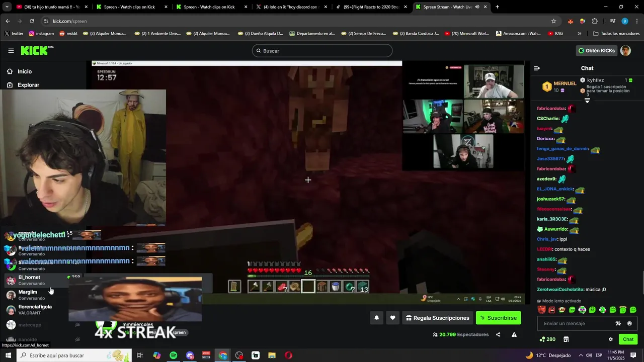Image resolution: width=644 pixels, height=362 pixels.
Task: Insert green headphones emote with purple glasses
Action: coord(582,310)
